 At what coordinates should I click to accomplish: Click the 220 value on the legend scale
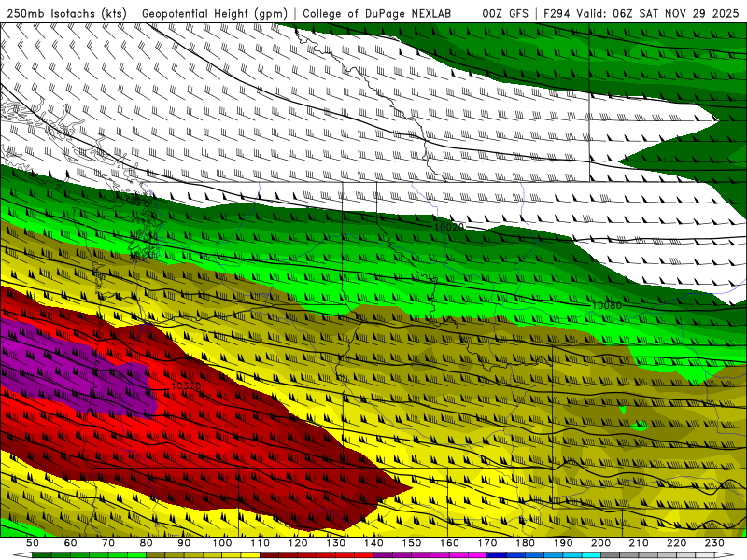point(676,543)
